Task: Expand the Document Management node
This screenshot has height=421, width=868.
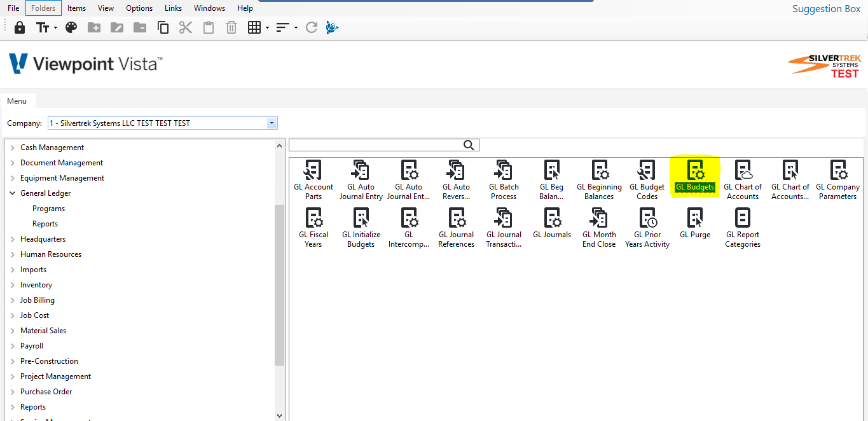Action: [13, 163]
